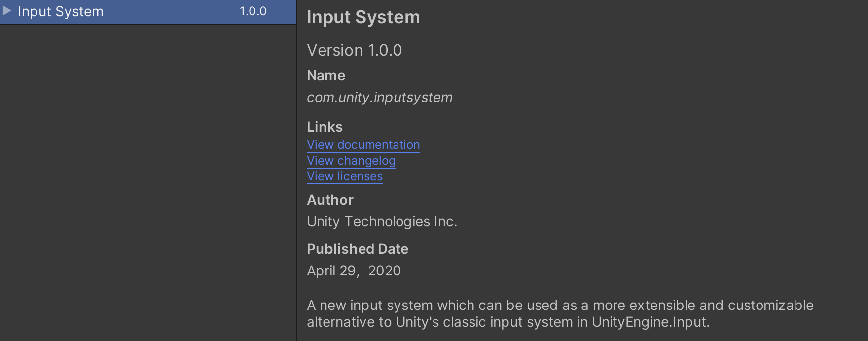Click the 1.0.0 version in package list

pos(253,11)
